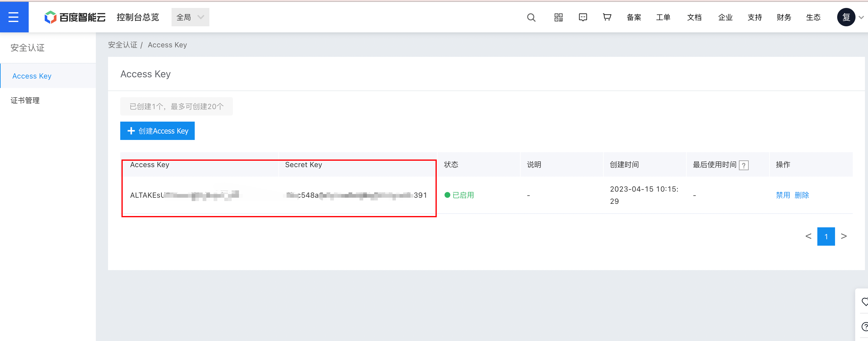Screen dimensions: 868x341
Task: Open the shopping cart
Action: coord(606,17)
